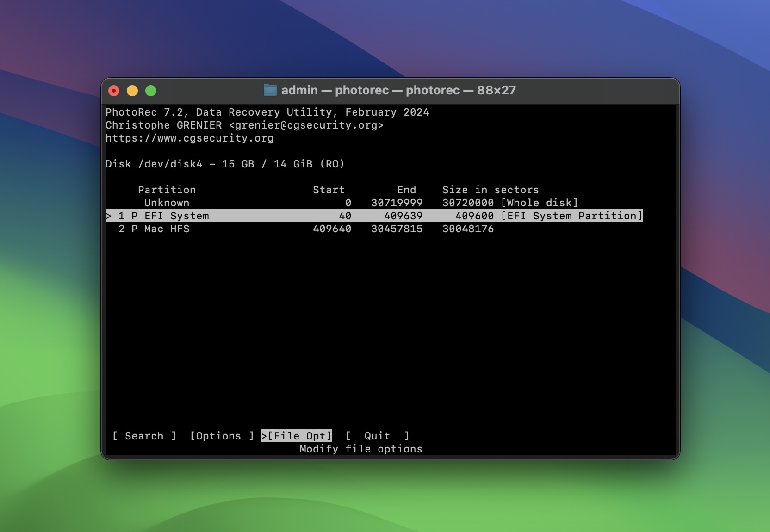Maximize the terminal with green button

[x=151, y=91]
